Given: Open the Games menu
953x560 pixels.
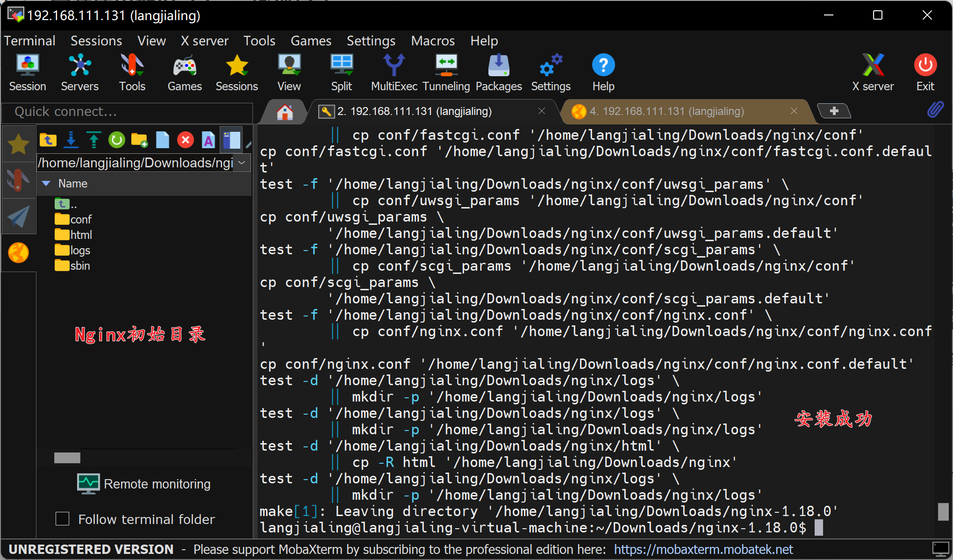Looking at the screenshot, I should (x=311, y=41).
